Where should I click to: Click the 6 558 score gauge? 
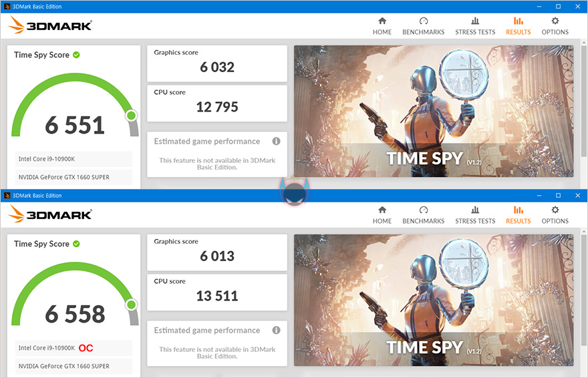pyautogui.click(x=75, y=295)
